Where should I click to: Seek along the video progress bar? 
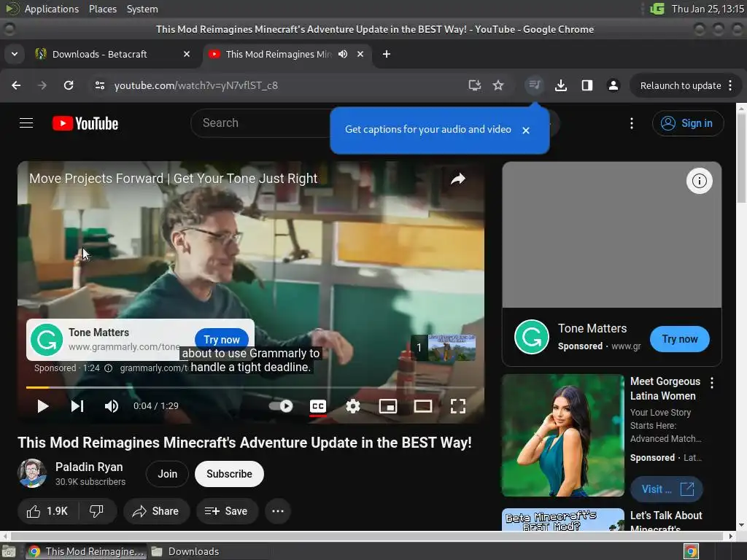pos(251,387)
